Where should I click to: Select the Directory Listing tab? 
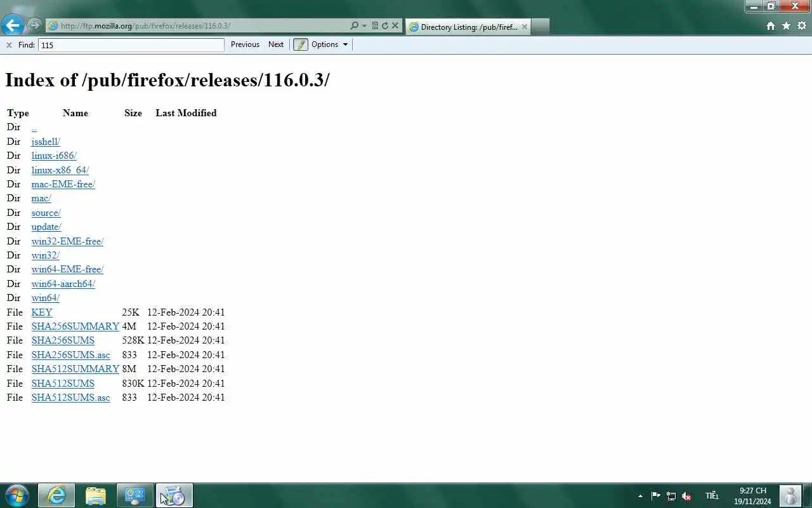[x=468, y=27]
